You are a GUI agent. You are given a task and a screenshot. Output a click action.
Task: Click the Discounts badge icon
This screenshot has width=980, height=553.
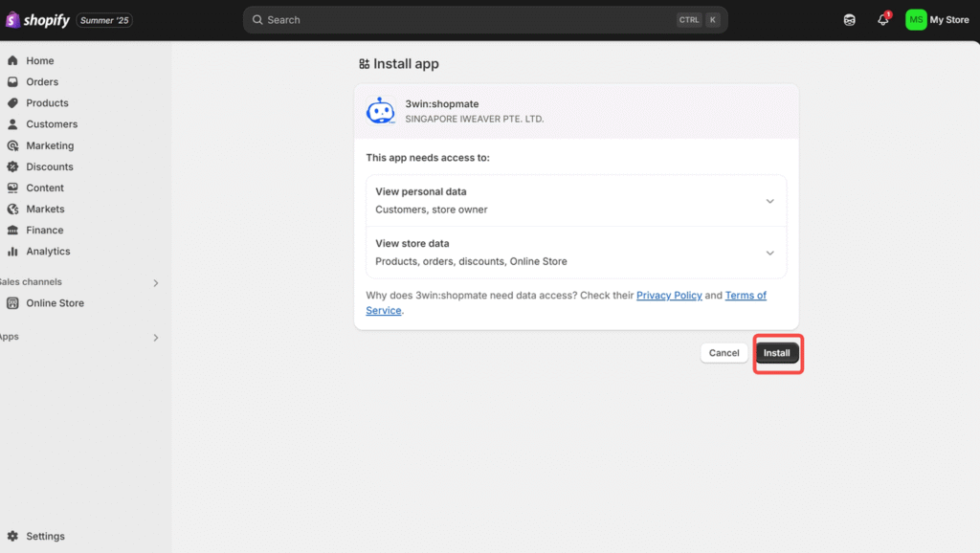[x=12, y=166]
